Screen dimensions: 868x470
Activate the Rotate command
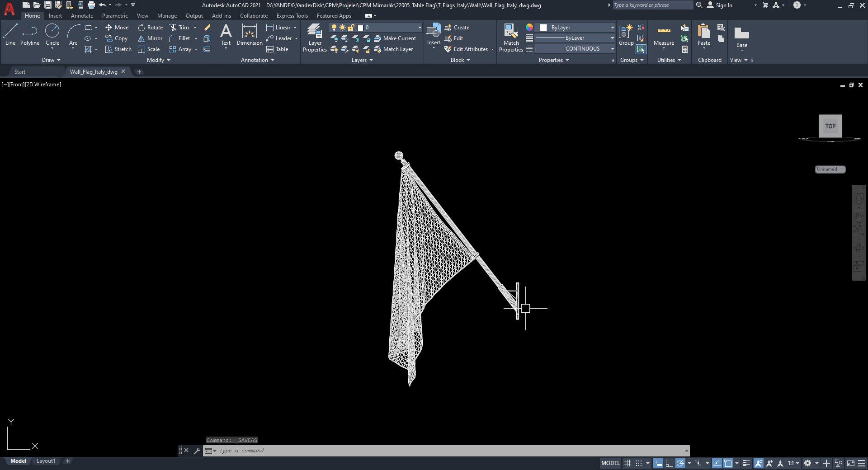[151, 28]
